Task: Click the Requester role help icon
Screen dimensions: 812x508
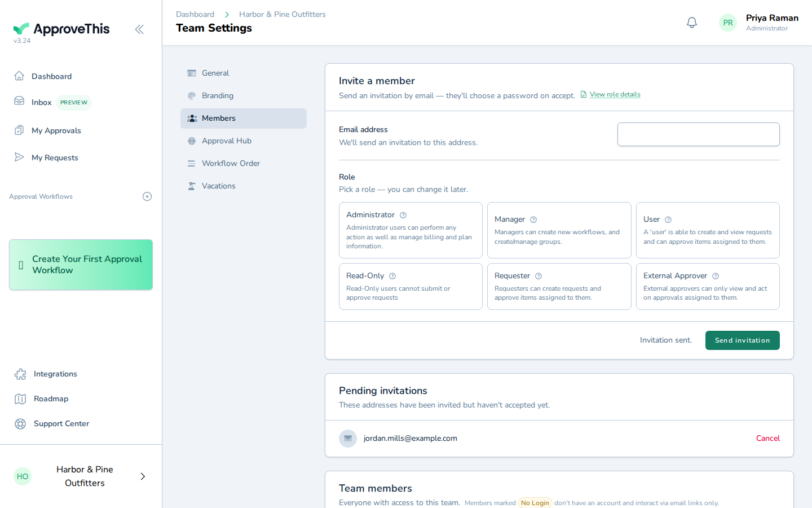Action: tap(539, 276)
